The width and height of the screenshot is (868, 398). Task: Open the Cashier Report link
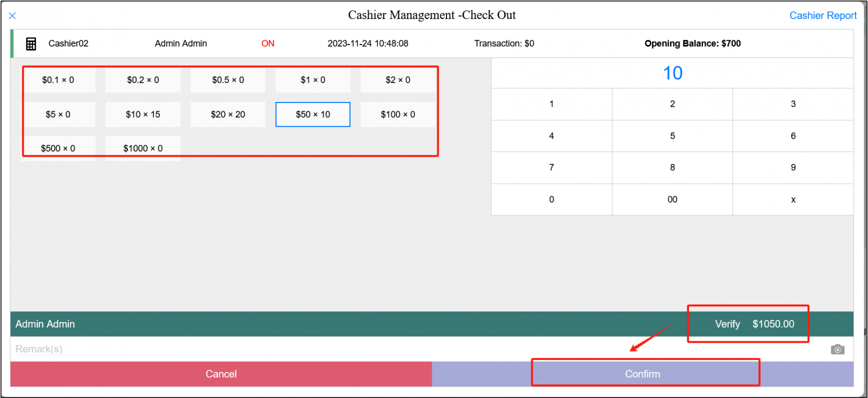pos(822,16)
